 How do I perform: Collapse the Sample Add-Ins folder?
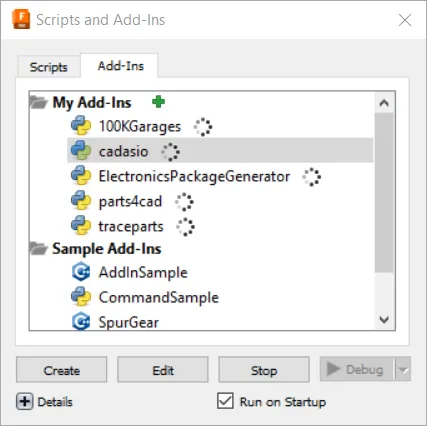(x=38, y=249)
